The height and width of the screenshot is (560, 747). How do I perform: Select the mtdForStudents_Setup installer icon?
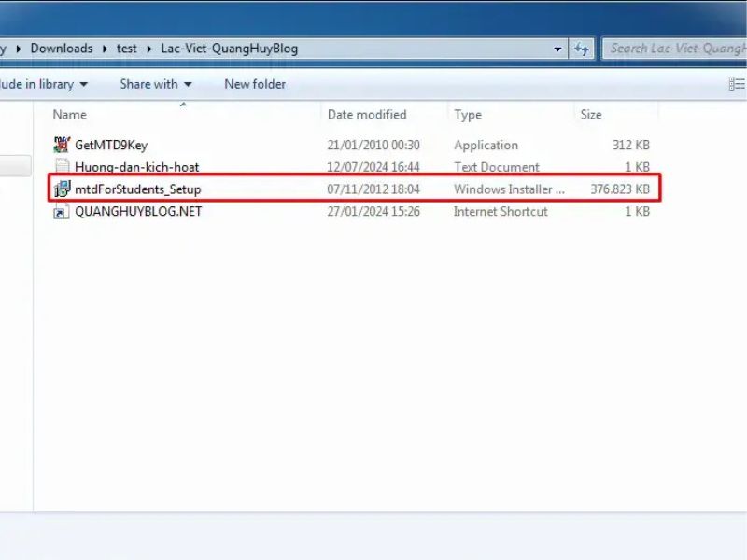pyautogui.click(x=62, y=189)
